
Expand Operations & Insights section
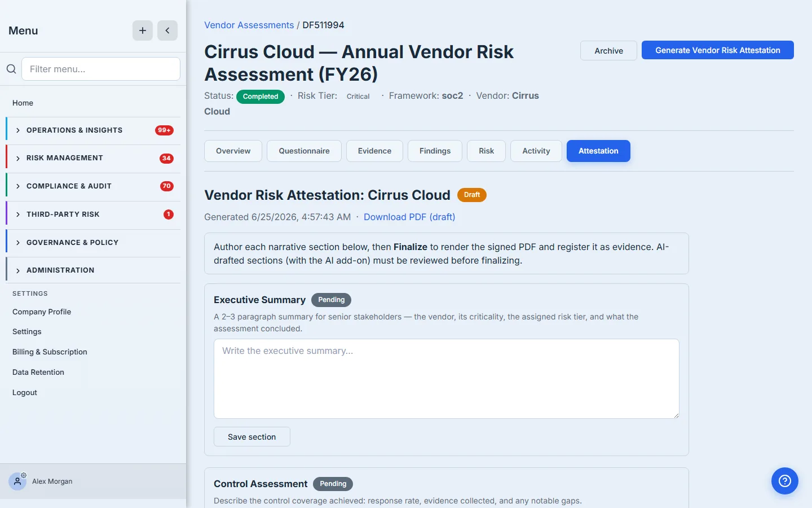point(93,130)
